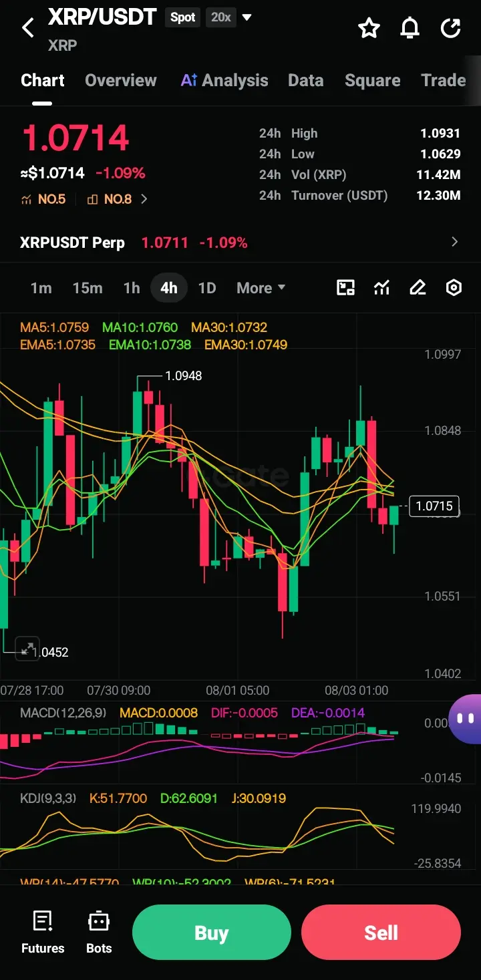Tap the large 1.0714 last price

tap(75, 138)
